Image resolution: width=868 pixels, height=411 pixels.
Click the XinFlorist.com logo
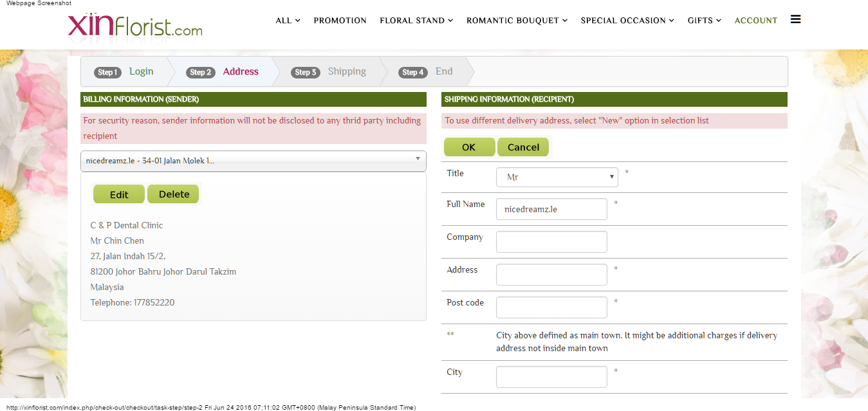click(135, 26)
